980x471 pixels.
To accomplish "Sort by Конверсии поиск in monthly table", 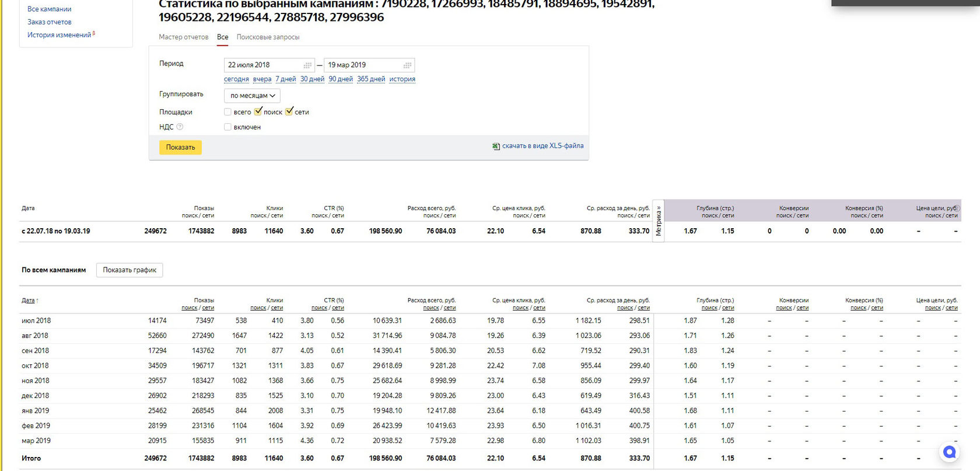I will click(784, 308).
